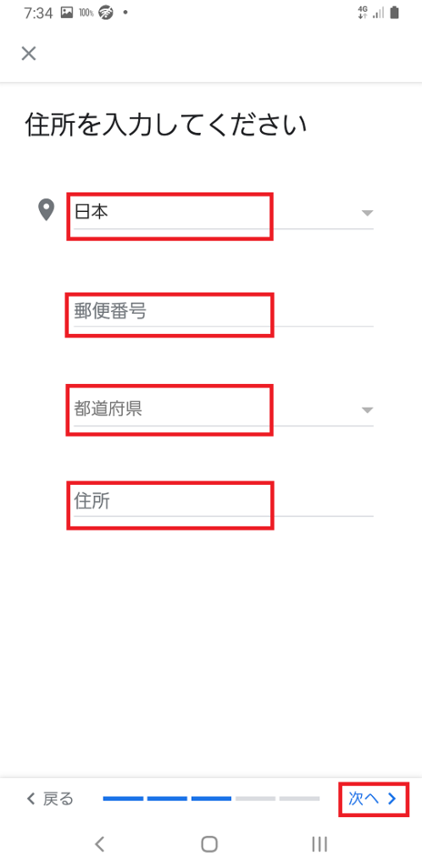Tap the Android back navigation icon
422x868 pixels.
99,843
